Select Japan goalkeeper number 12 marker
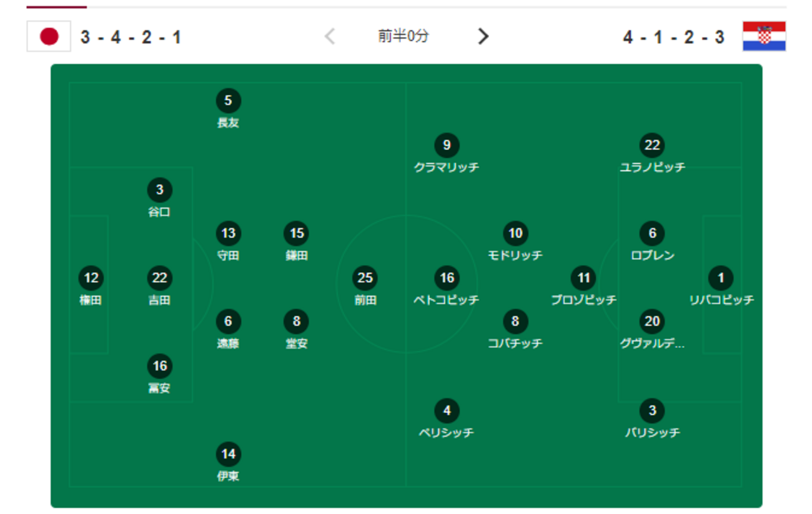812x514 pixels. point(91,278)
